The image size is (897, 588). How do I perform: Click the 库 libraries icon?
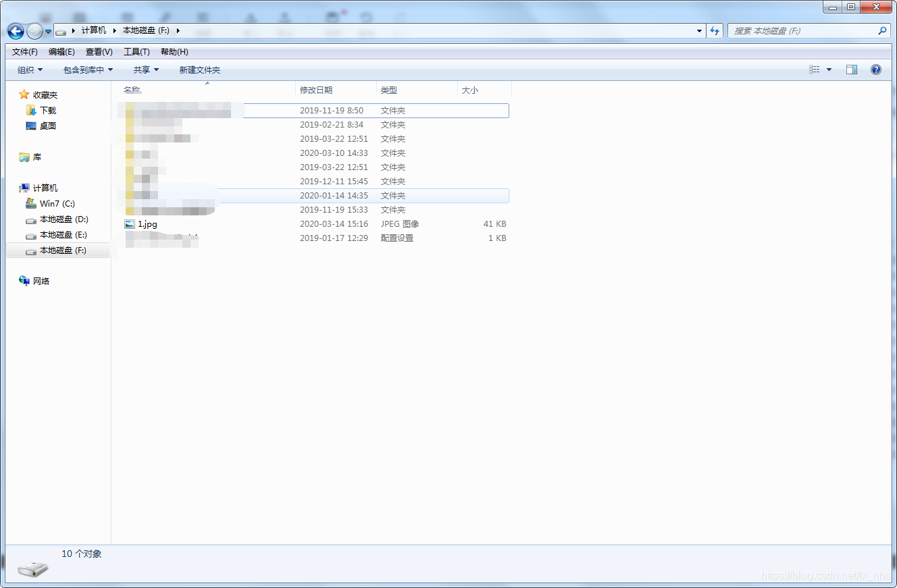pos(24,157)
